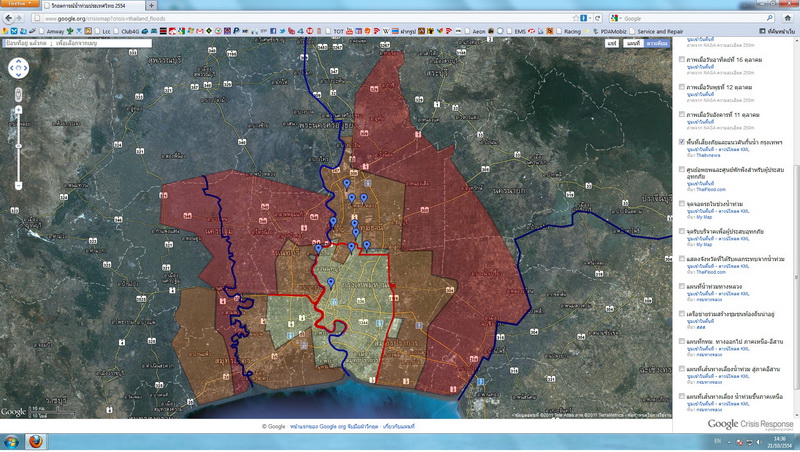Show hidden system tray icons arrow
The height and width of the screenshot is (452, 800).
729,442
